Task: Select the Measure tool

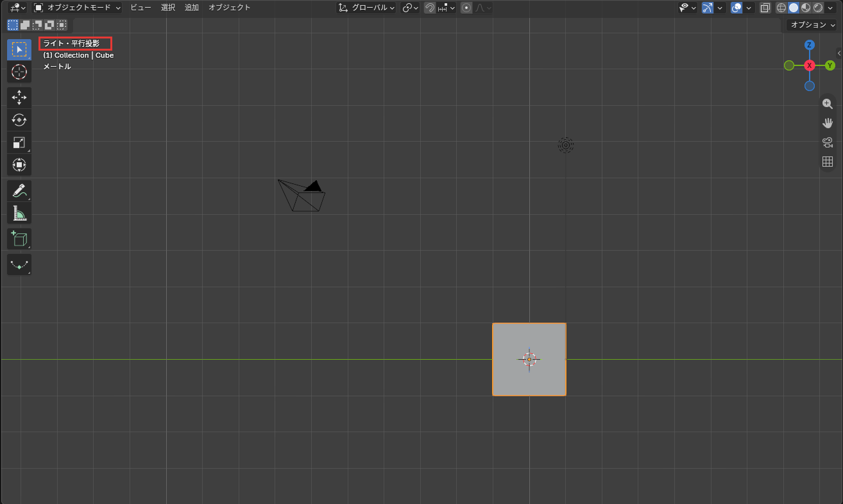Action: (19, 213)
